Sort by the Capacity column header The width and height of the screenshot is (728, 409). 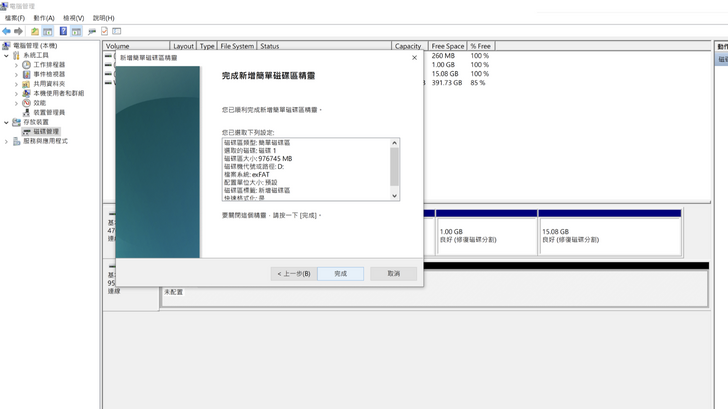[409, 46]
